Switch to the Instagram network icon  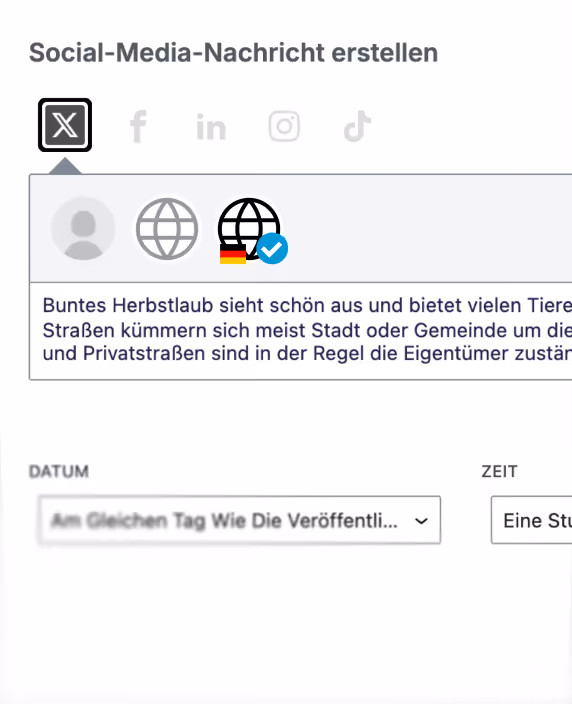click(284, 126)
